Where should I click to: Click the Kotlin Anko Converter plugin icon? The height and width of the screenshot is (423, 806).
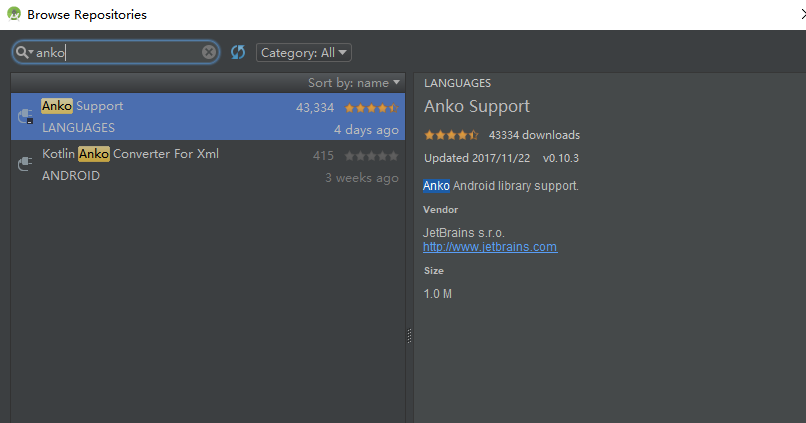(x=25, y=164)
